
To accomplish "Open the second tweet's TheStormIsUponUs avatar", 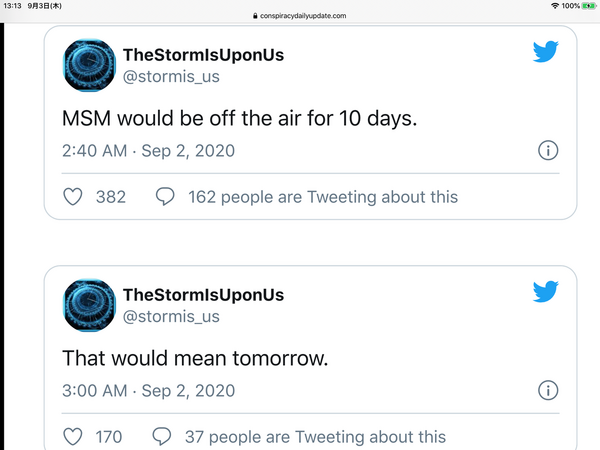I will (90, 305).
